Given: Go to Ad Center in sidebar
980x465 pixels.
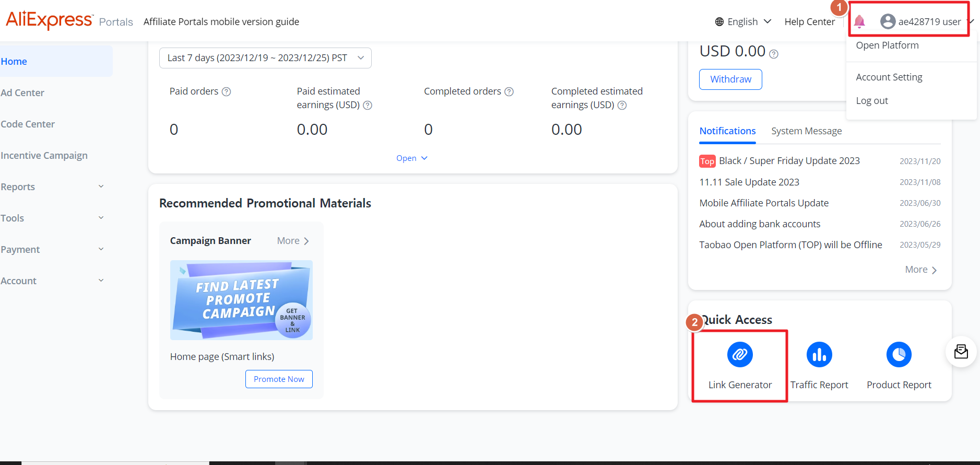Looking at the screenshot, I should [22, 92].
